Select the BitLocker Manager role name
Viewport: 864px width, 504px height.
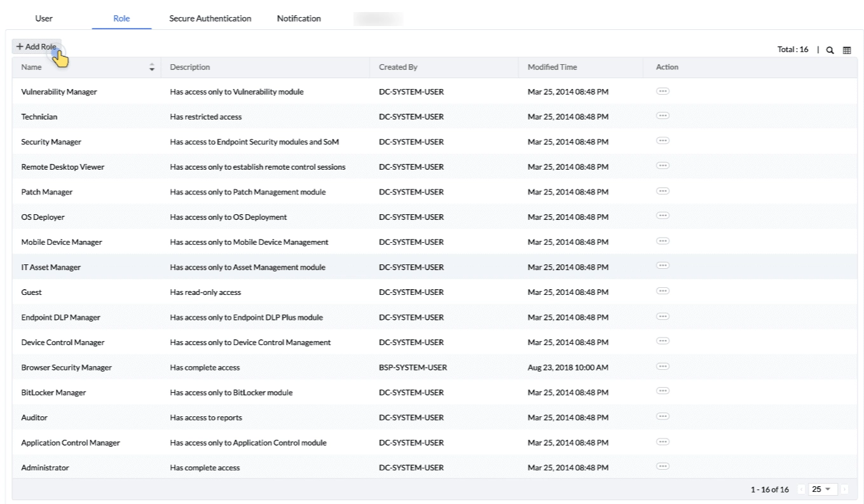click(x=53, y=393)
